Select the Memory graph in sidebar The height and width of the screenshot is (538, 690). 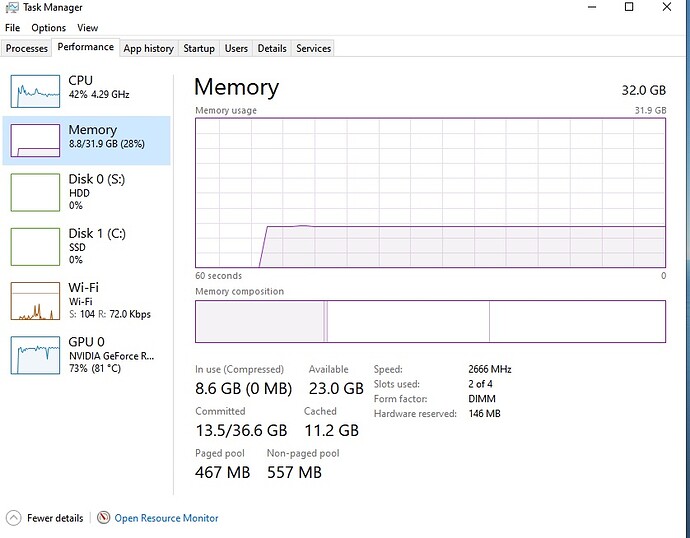pyautogui.click(x=35, y=140)
